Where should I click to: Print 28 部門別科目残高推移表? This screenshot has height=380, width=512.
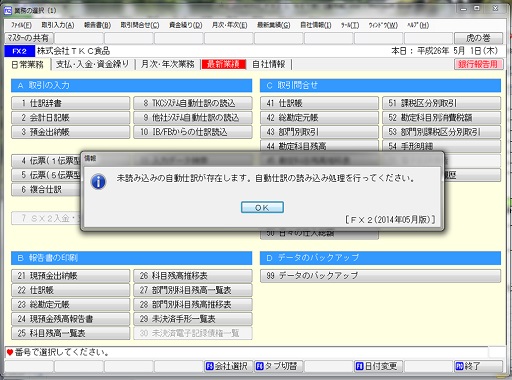click(193, 304)
